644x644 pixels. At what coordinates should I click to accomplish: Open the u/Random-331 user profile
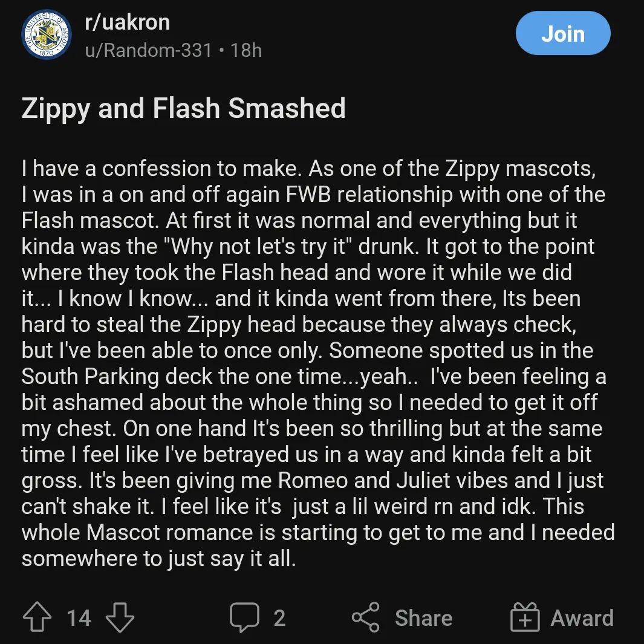(148, 50)
